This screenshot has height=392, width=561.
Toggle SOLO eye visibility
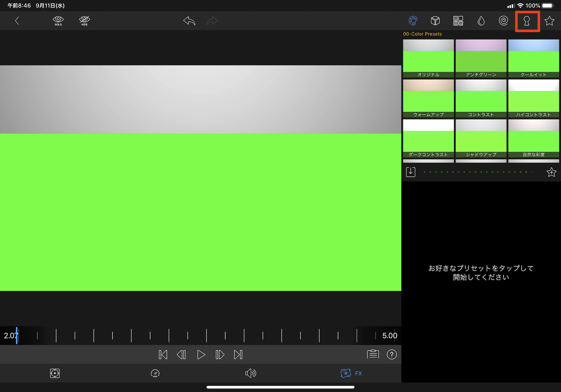point(58,20)
